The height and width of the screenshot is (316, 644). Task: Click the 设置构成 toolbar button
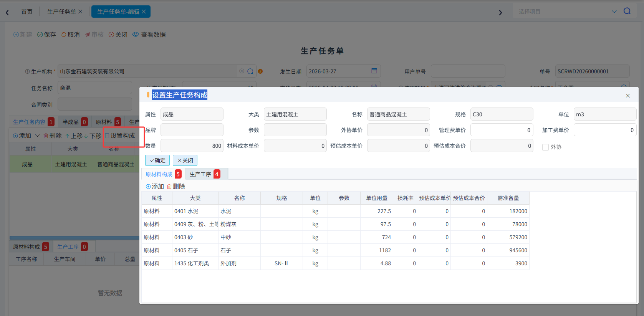pos(120,136)
